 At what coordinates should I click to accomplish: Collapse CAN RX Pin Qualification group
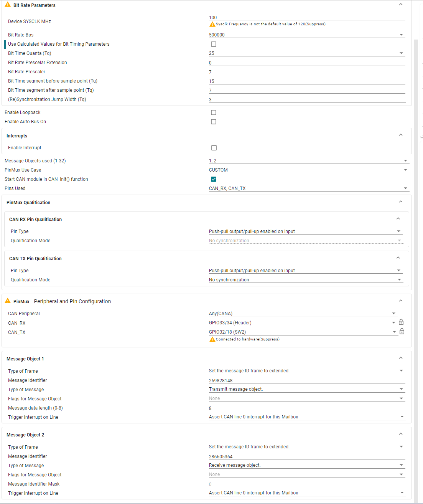pos(398,219)
